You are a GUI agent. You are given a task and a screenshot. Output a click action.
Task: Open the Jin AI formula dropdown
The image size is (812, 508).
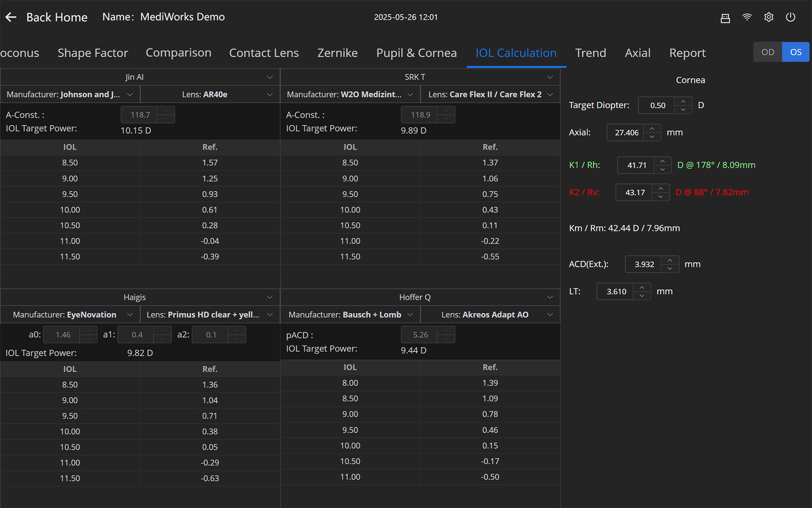(140, 77)
